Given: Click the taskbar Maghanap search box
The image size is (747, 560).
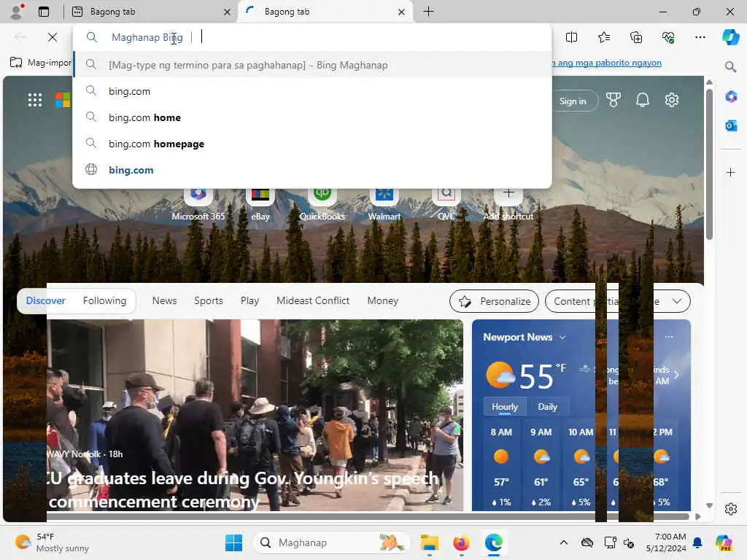Looking at the screenshot, I should [332, 542].
